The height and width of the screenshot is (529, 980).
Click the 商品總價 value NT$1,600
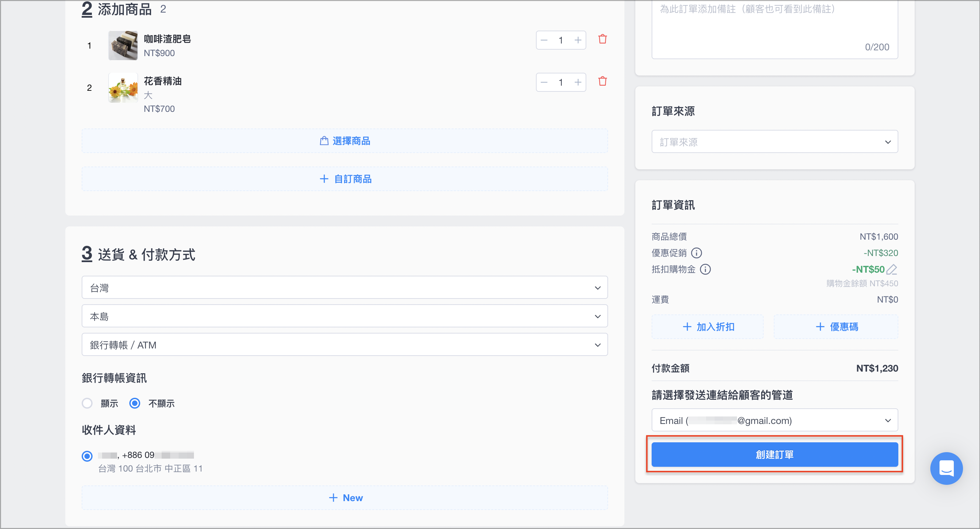[x=879, y=237]
